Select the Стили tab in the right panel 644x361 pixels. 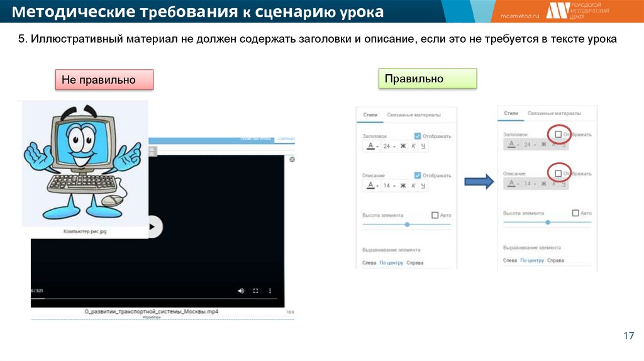click(x=511, y=113)
